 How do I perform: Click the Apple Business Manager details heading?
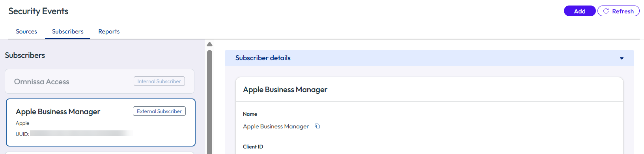pos(285,89)
